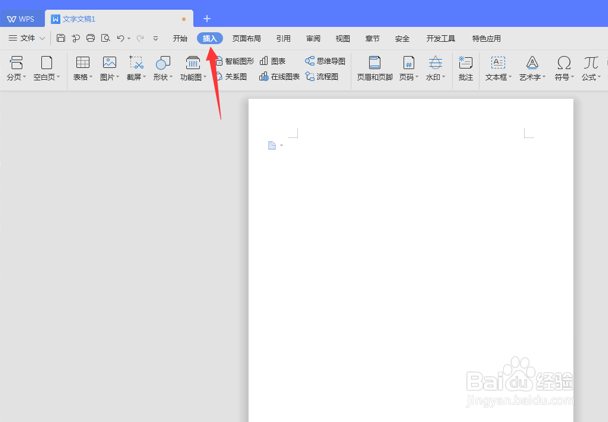Screen dimensions: 608x422
Task: Click the Print Preview icon
Action: 105,38
